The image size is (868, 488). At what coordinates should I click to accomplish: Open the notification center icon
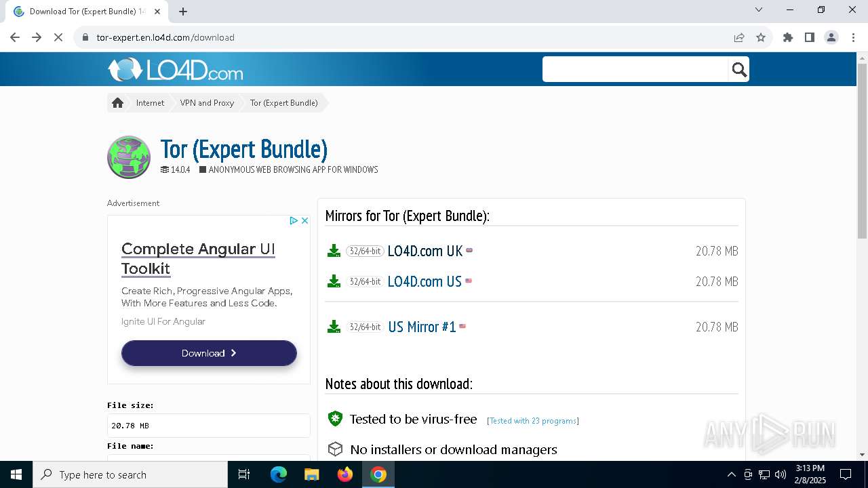pos(846,474)
